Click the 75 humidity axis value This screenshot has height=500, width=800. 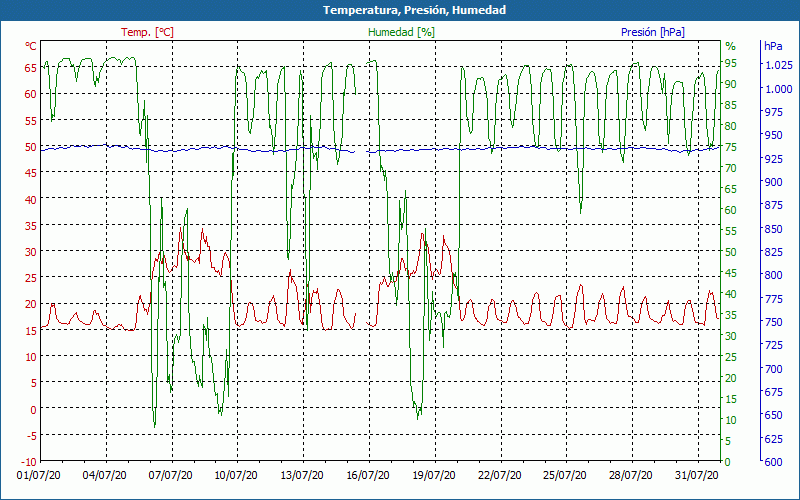coord(731,147)
